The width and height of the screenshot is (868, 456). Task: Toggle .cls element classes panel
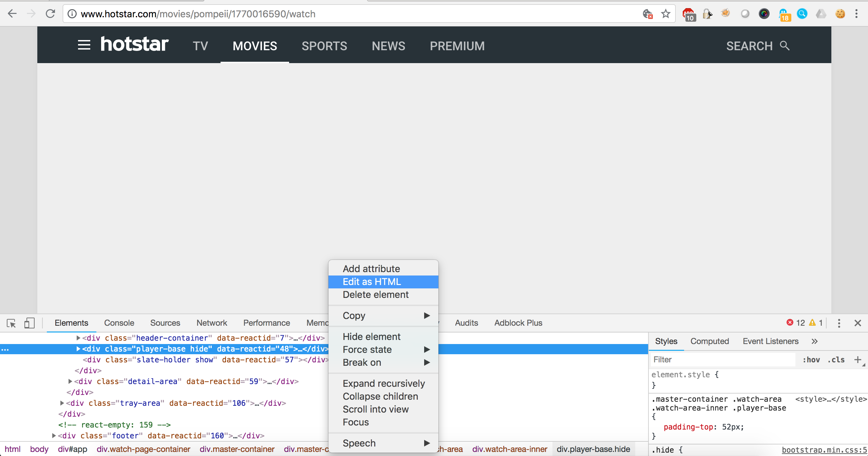point(836,360)
